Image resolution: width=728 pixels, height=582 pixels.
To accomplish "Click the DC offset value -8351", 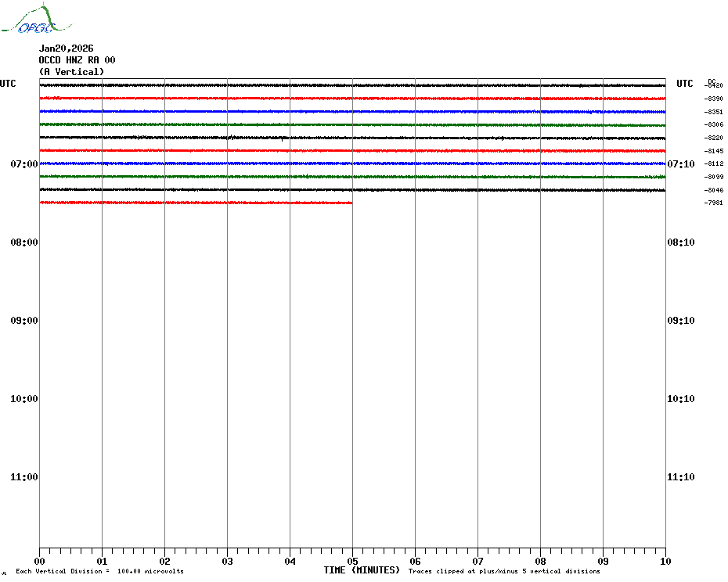I will tap(714, 112).
